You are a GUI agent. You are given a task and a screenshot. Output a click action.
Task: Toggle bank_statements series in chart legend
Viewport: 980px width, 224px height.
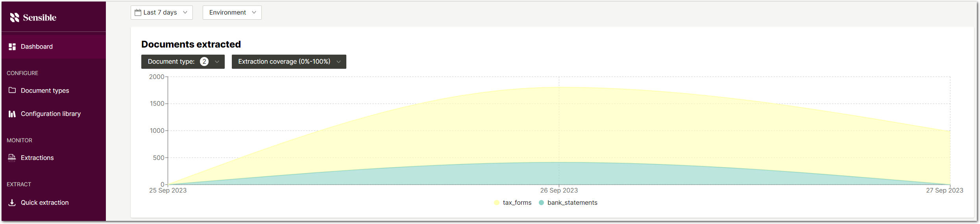[568, 203]
